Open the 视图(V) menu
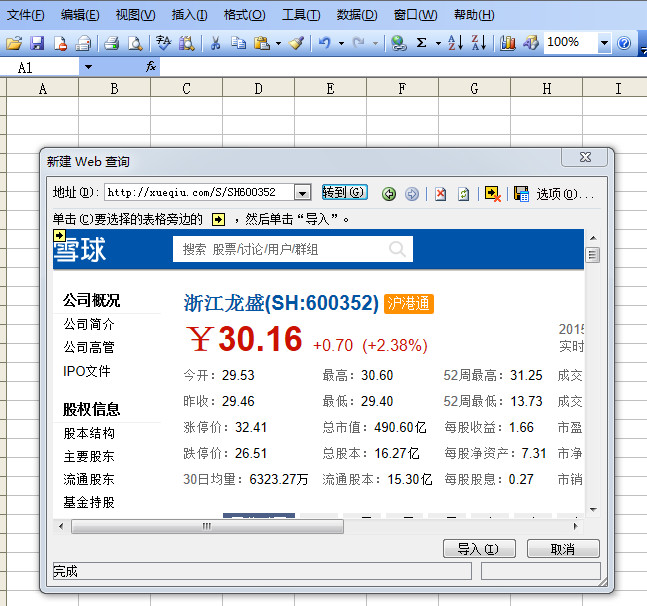Image resolution: width=647 pixels, height=606 pixels. pos(135,15)
